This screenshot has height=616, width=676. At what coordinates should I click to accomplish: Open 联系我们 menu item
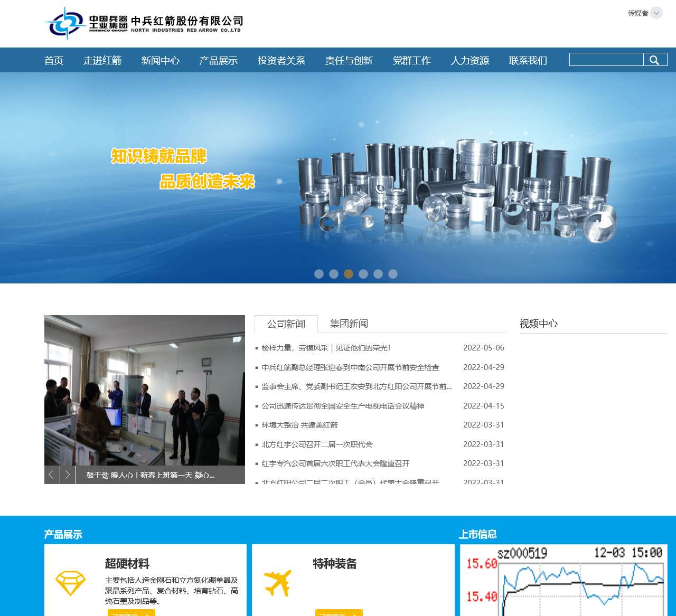[528, 61]
